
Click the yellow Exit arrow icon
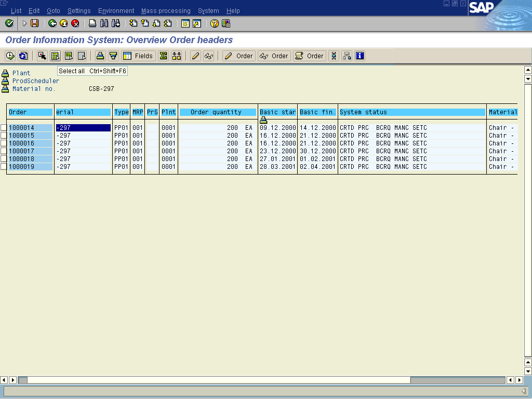[x=64, y=23]
